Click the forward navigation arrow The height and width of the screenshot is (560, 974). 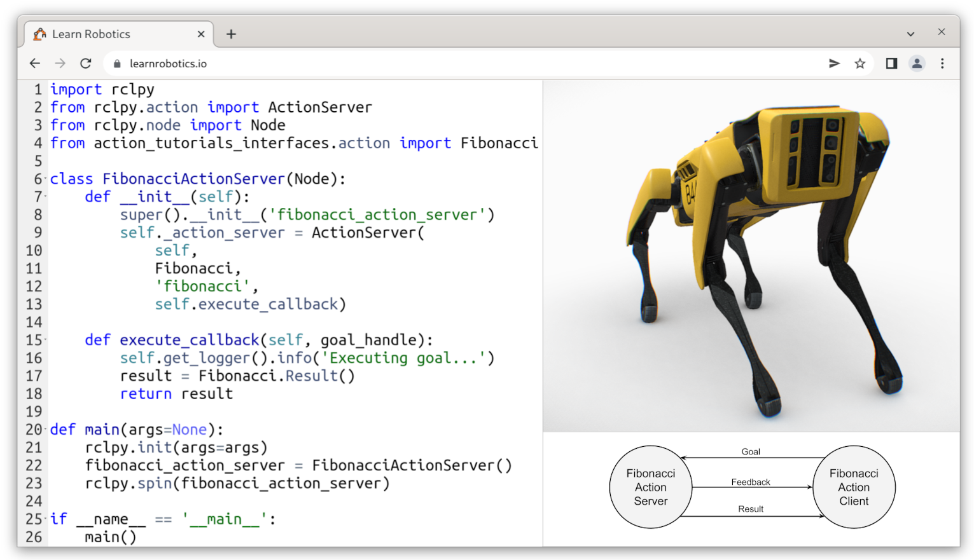60,64
